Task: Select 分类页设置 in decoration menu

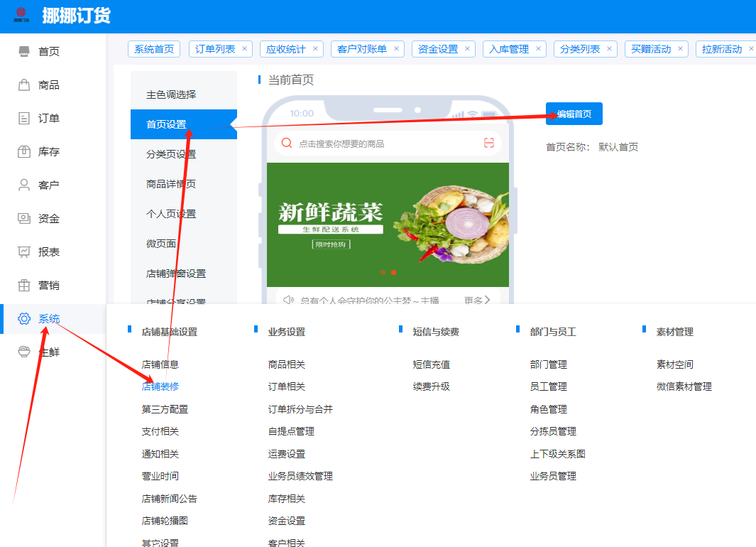Action: click(x=171, y=154)
